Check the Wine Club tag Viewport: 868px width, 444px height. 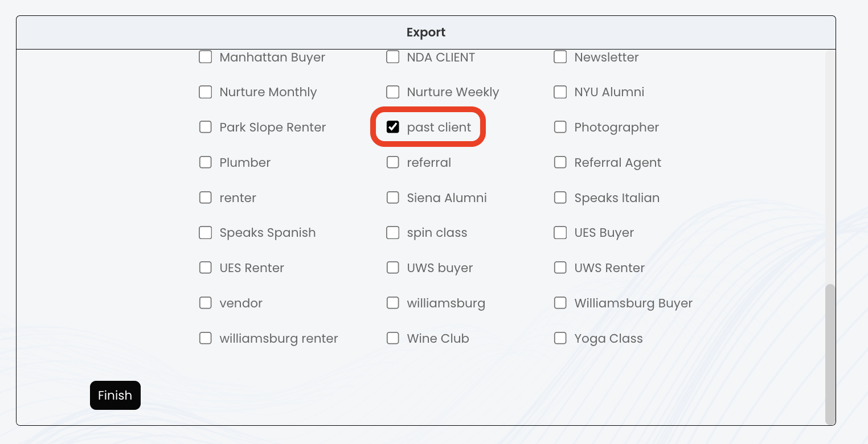coord(393,338)
